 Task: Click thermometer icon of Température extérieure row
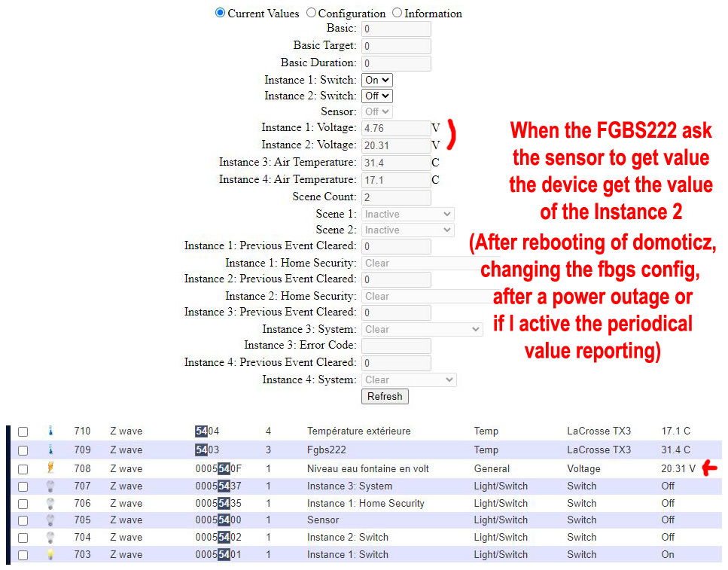click(x=50, y=431)
